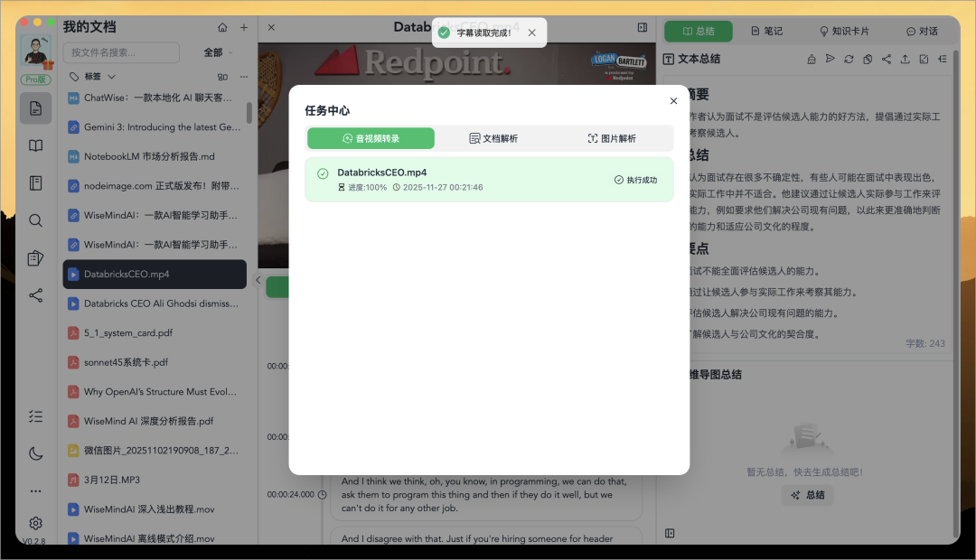The width and height of the screenshot is (976, 560).
Task: Click the edit summary icon
Action: coord(924,59)
